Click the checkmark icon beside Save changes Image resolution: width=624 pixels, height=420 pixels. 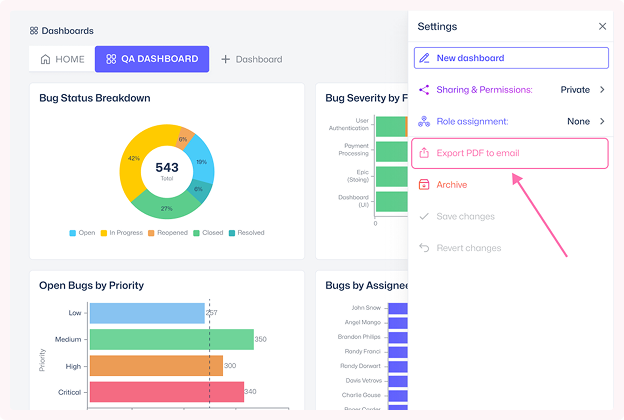[x=424, y=216]
